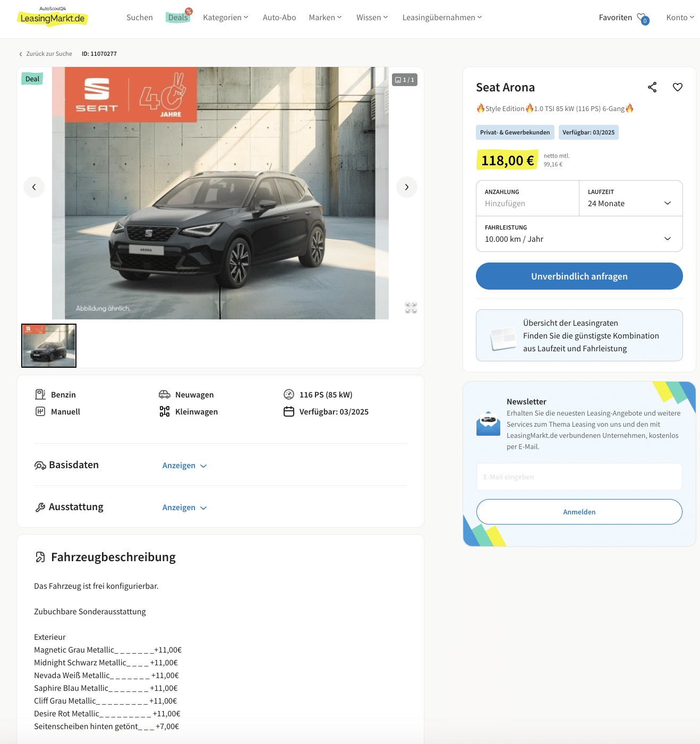Click the share icon beside Seat Arona

[652, 87]
